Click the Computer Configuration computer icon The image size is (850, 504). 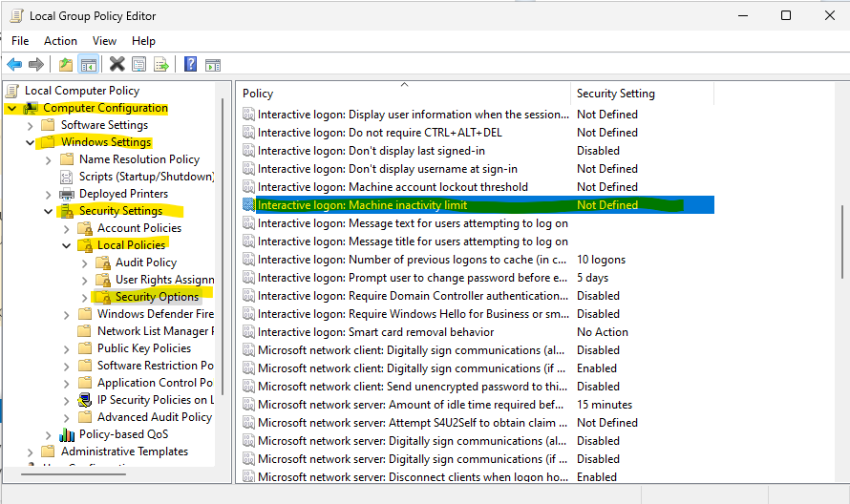click(31, 108)
